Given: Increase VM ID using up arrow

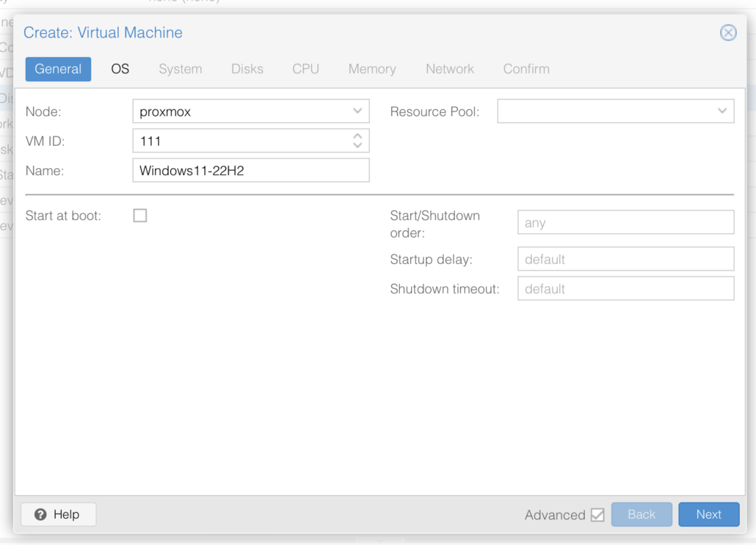Looking at the screenshot, I should coord(357,136).
